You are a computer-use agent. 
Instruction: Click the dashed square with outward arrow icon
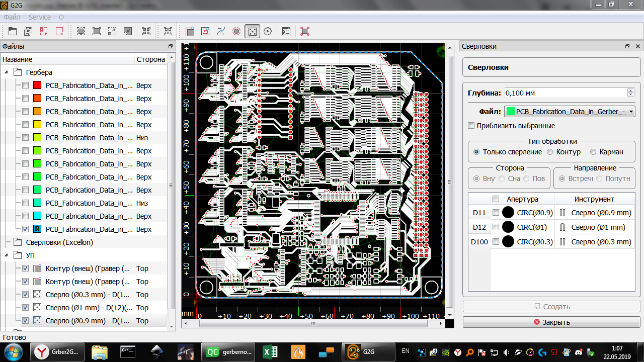(x=112, y=31)
